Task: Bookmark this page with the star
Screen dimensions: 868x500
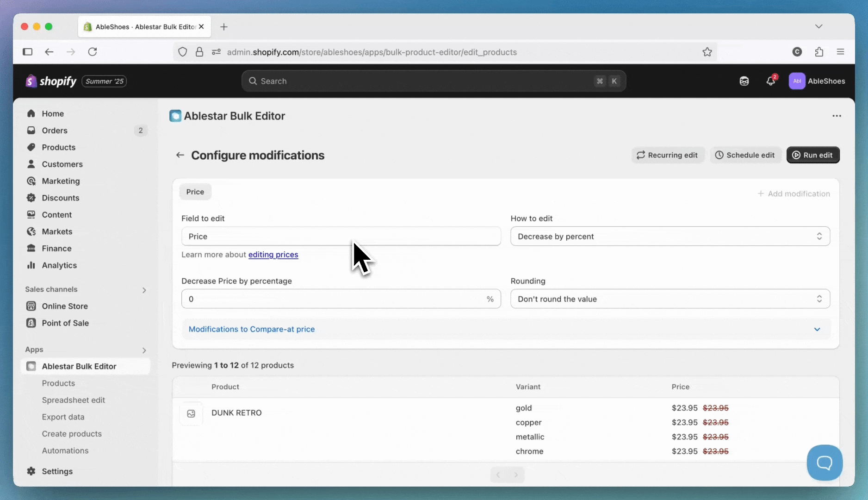Action: pyautogui.click(x=707, y=52)
